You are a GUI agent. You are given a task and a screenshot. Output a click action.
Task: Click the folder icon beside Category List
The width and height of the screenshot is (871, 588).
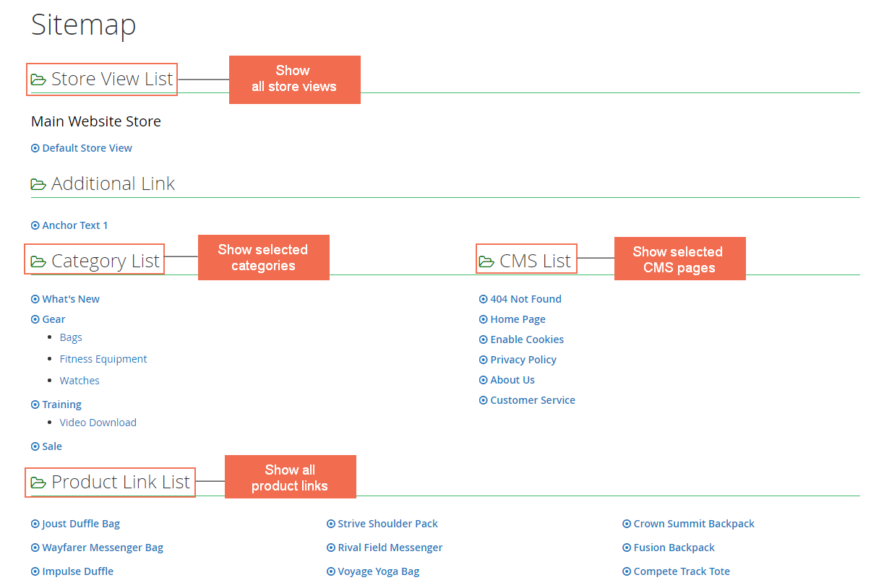pos(38,261)
